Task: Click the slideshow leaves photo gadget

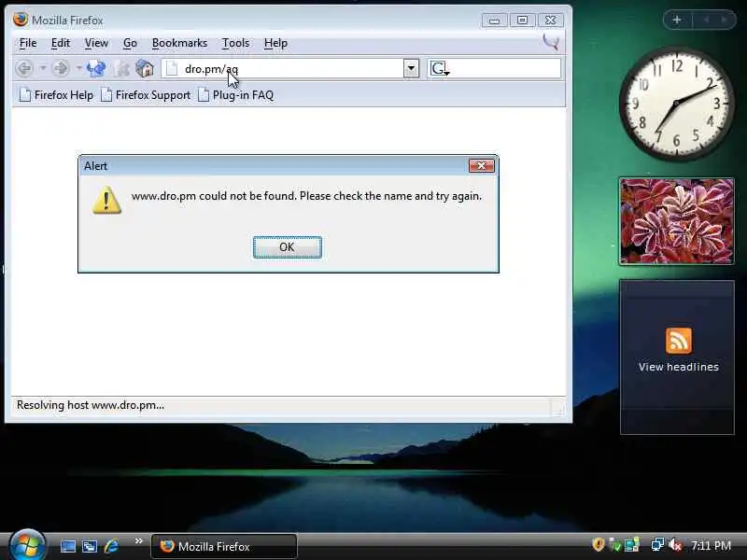Action: coord(676,221)
